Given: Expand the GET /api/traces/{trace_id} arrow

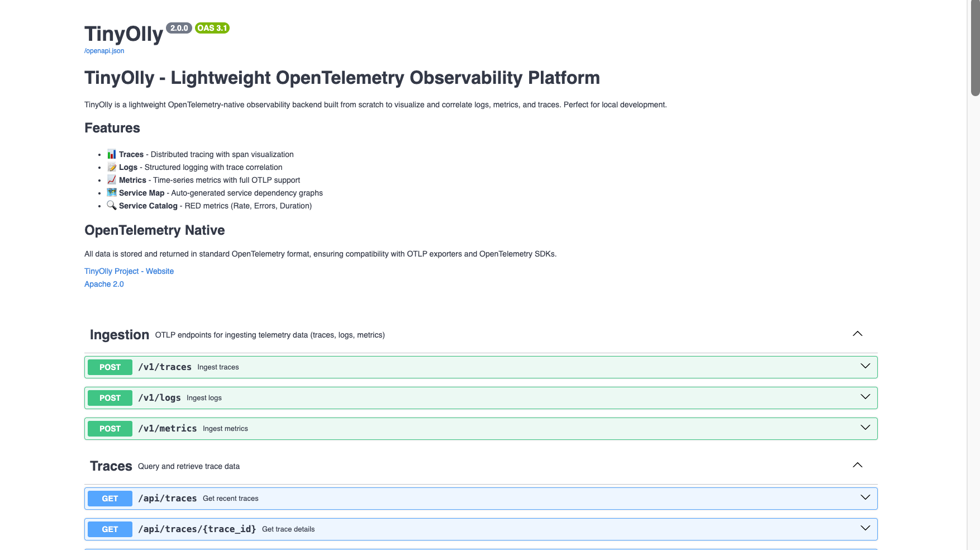Looking at the screenshot, I should pyautogui.click(x=865, y=528).
